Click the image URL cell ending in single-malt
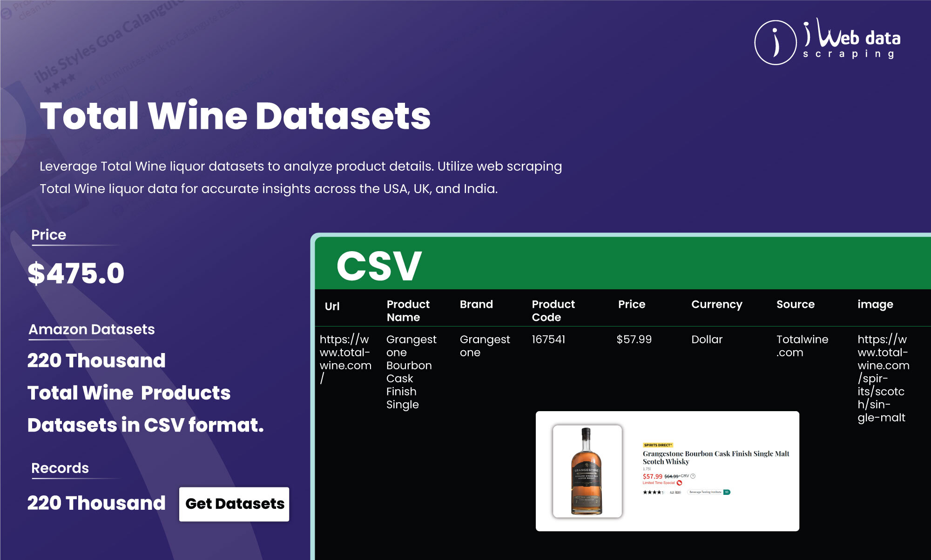931x560 pixels. [884, 379]
